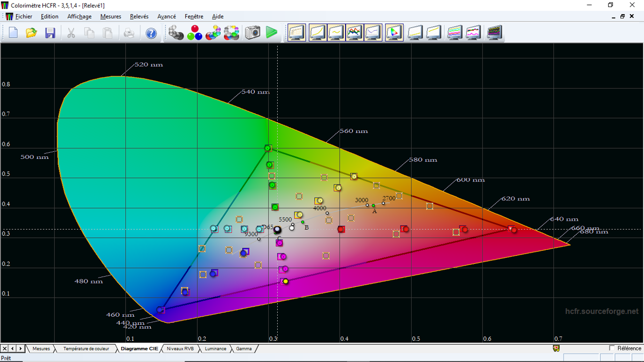
Task: Switch to the Luminance tab
Action: (215, 348)
